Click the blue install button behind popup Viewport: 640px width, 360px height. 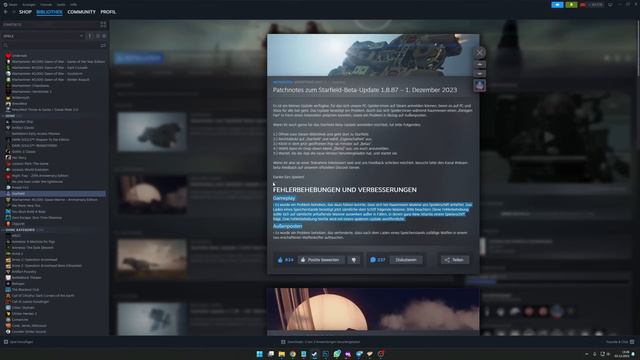[139, 58]
